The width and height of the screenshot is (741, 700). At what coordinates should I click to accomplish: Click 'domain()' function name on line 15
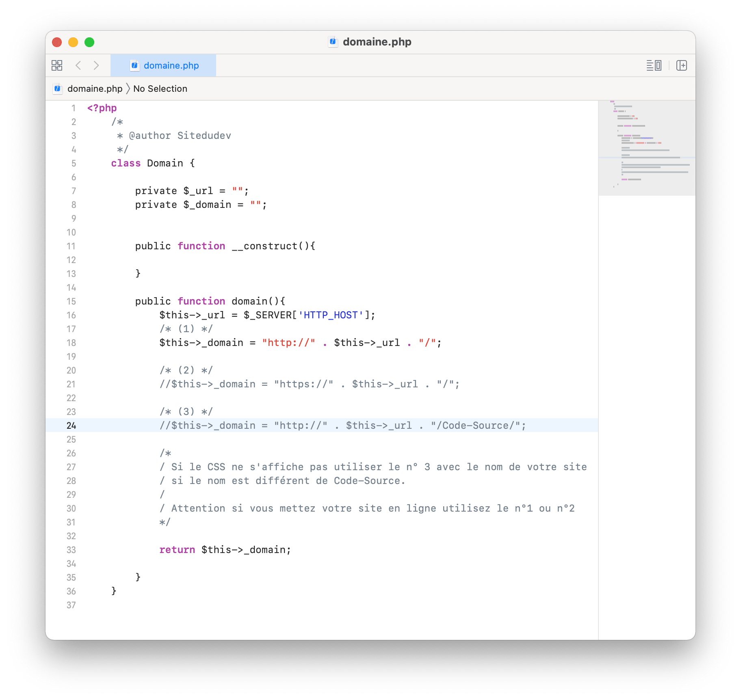pyautogui.click(x=256, y=301)
